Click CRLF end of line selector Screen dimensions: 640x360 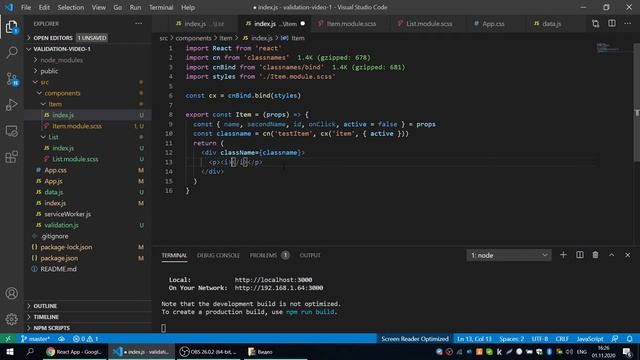[x=562, y=339]
